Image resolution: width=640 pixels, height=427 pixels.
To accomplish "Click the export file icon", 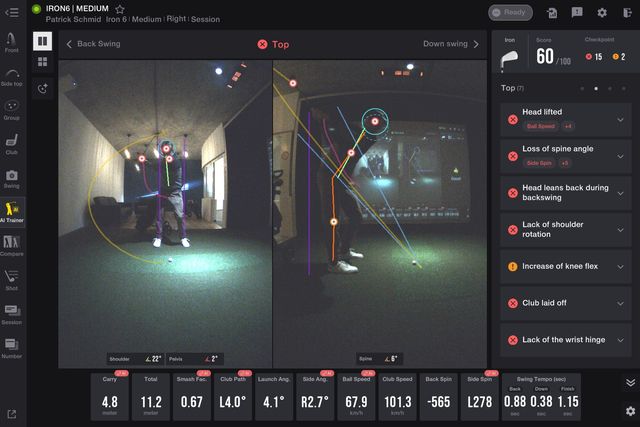I will (x=552, y=13).
